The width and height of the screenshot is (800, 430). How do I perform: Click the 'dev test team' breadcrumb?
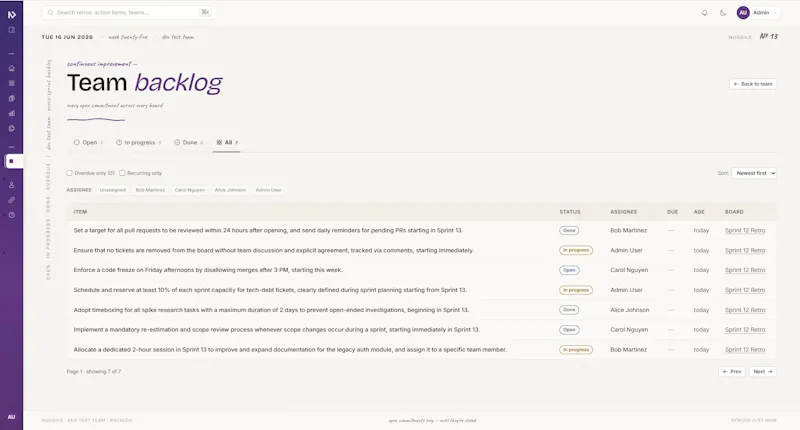[178, 37]
